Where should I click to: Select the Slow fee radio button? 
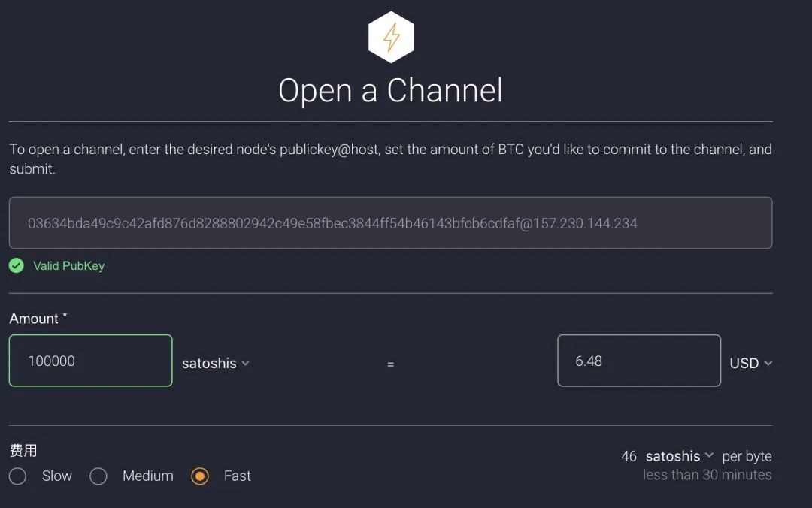(18, 476)
